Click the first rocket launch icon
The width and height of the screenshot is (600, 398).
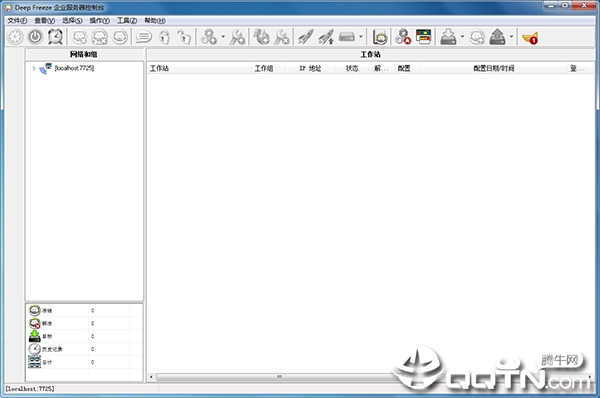tap(306, 37)
